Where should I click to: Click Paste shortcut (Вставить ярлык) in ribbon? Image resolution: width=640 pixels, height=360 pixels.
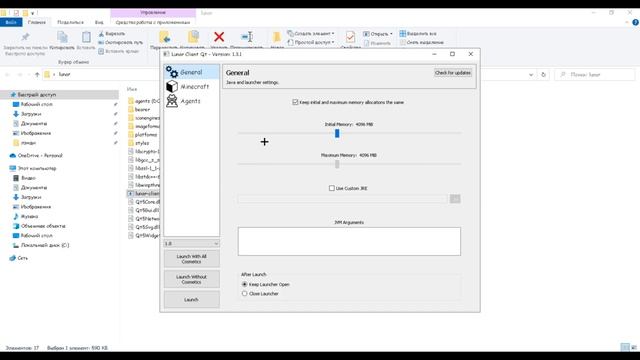coord(118,51)
